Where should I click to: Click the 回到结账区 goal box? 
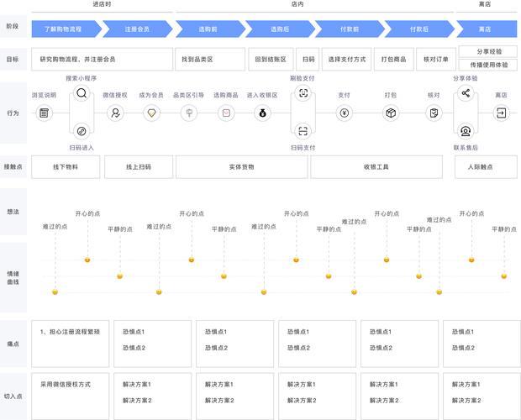(271, 60)
